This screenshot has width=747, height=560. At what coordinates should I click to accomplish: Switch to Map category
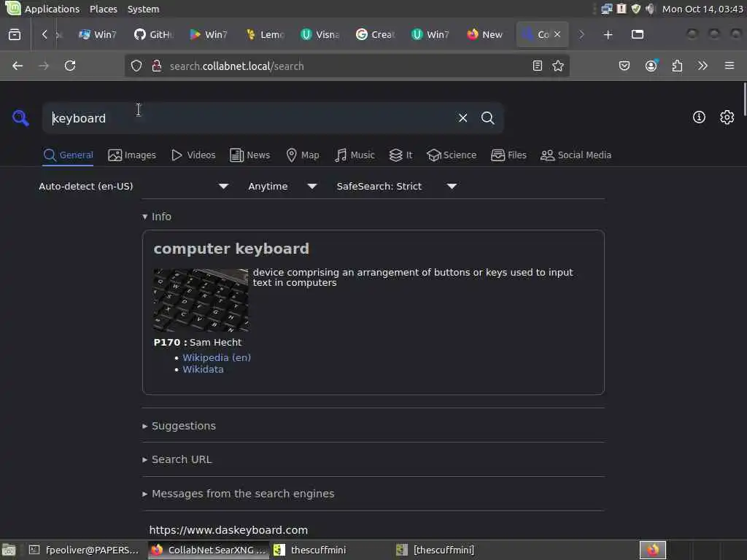click(x=303, y=155)
